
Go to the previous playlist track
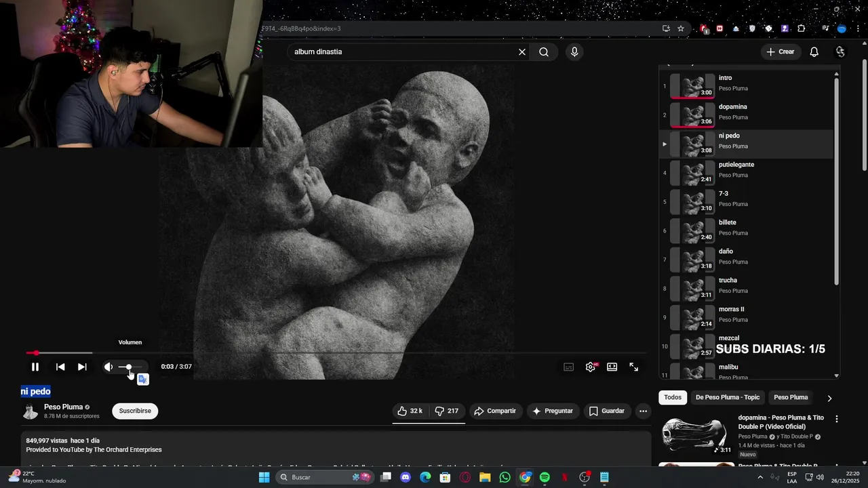(x=60, y=367)
